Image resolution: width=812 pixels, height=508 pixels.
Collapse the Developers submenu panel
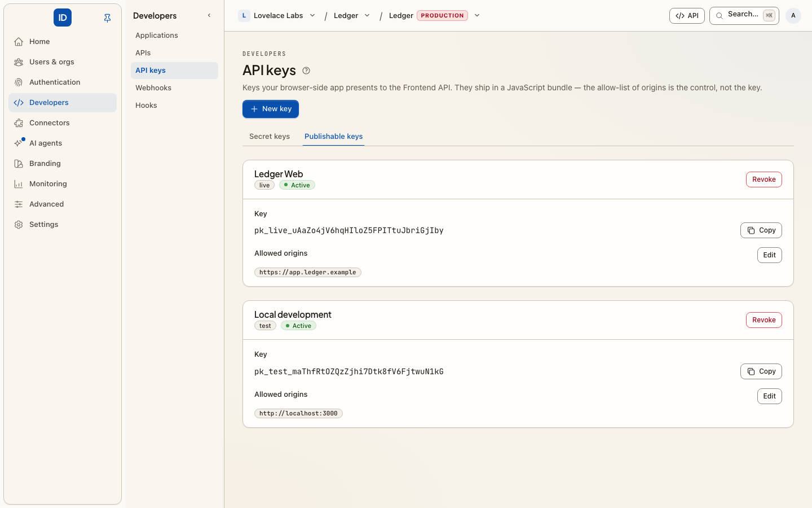(209, 16)
